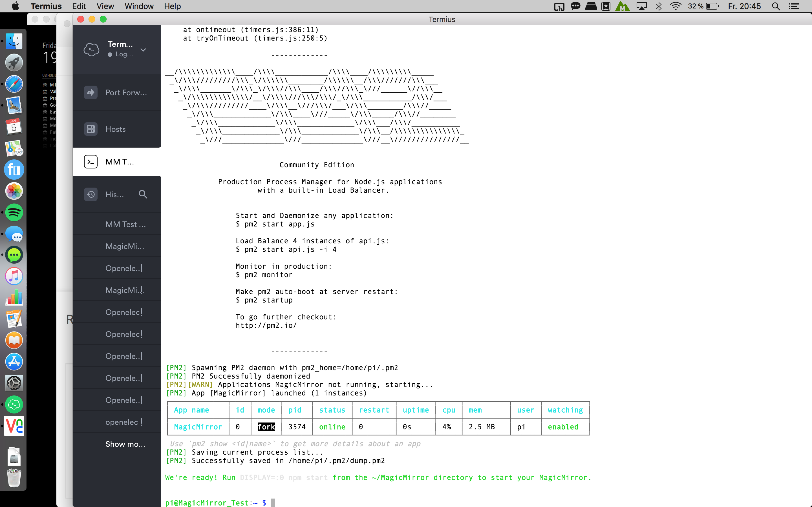
Task: Click the Bluetooth menu bar icon
Action: pyautogui.click(x=659, y=6)
